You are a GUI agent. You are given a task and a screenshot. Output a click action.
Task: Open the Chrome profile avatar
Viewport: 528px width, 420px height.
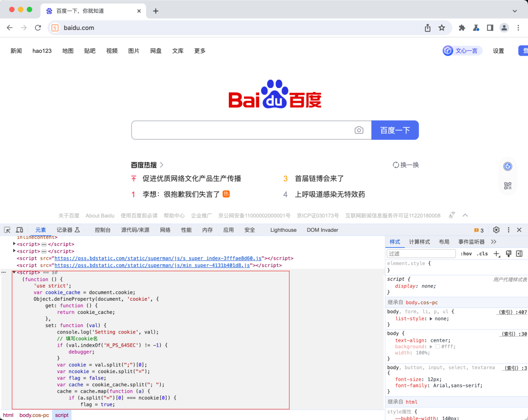[504, 27]
